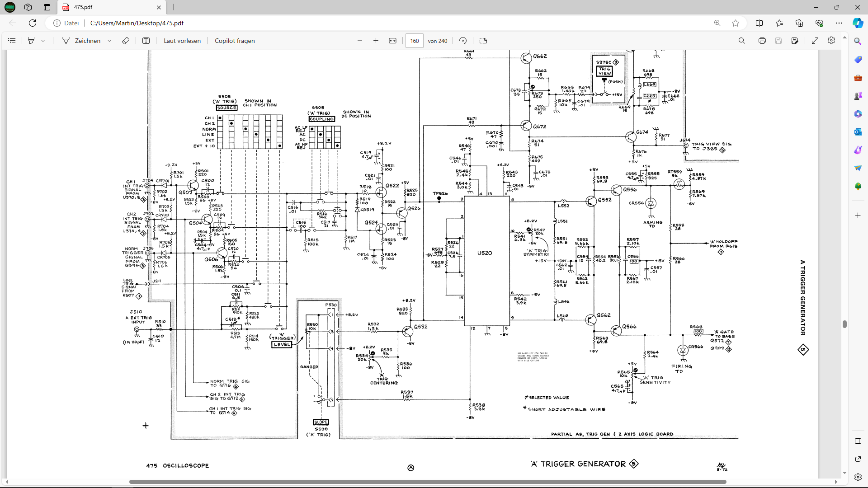Select the 475.pdf tab
This screenshot has width=868, height=488.
point(112,7)
